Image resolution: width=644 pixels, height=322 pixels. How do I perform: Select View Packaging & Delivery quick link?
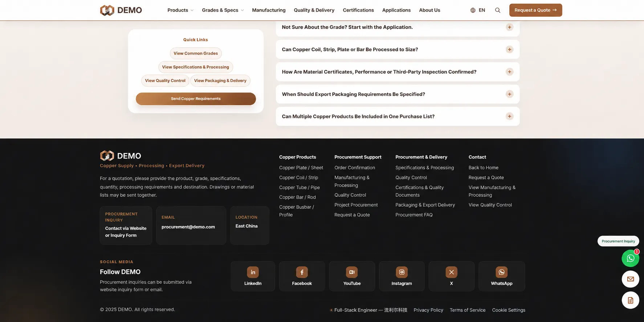pyautogui.click(x=220, y=81)
